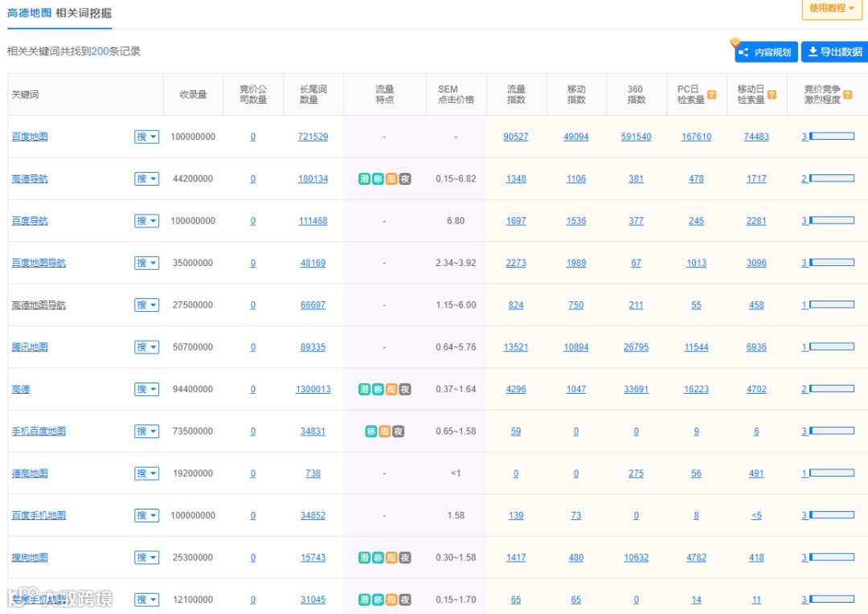This screenshot has width=868, height=614.
Task: Open long-tail count 721529 link
Action: click(313, 137)
